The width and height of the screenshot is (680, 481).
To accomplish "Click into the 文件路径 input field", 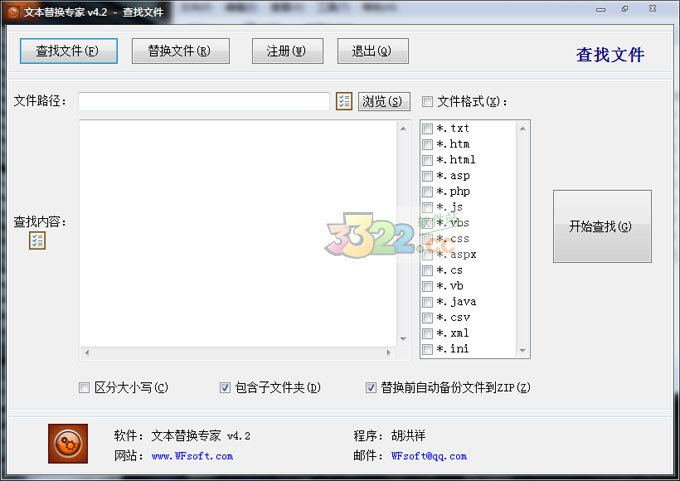I will [204, 101].
